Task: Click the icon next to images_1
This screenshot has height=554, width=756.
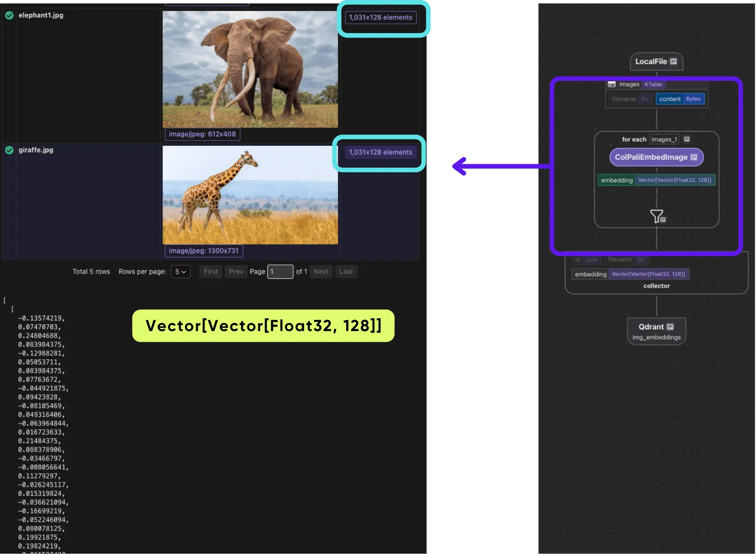Action: click(x=687, y=139)
